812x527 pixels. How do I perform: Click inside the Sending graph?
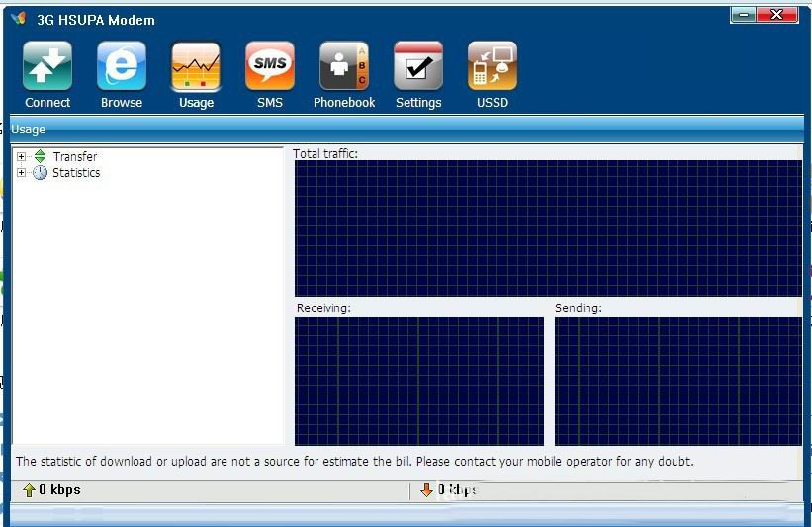[678, 381]
